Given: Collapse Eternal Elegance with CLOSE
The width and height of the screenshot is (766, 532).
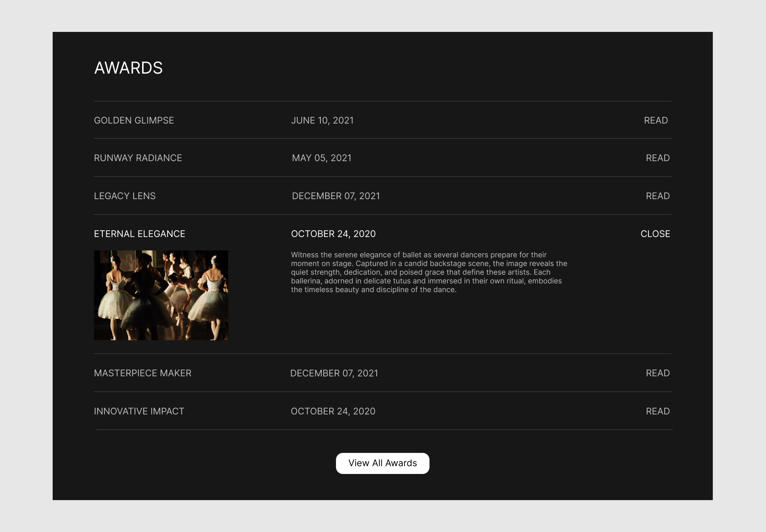Looking at the screenshot, I should [x=655, y=234].
